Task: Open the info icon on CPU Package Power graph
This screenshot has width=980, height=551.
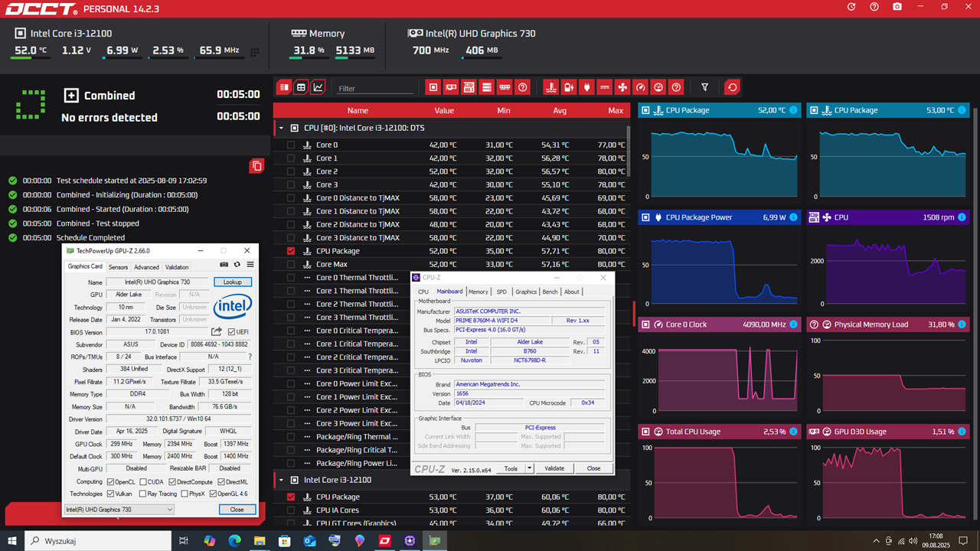Action: (x=792, y=217)
